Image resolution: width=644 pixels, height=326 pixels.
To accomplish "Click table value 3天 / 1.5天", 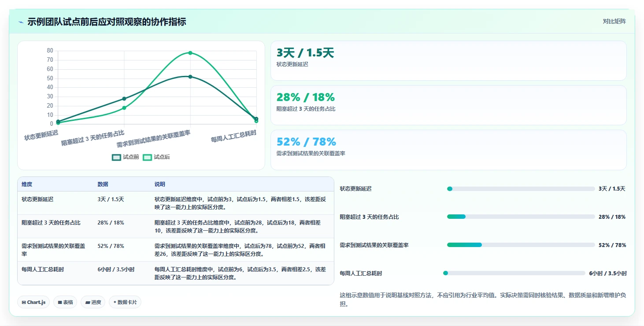I will (x=111, y=199).
